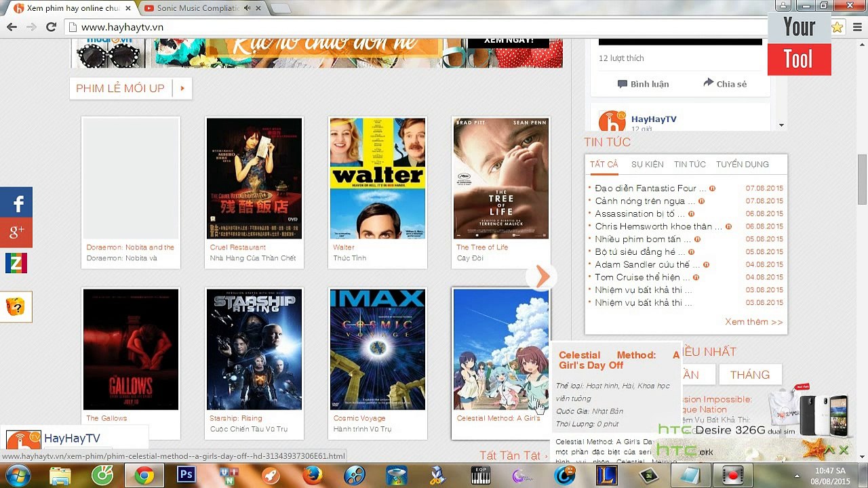Click the top summer promotion banner
The image size is (868, 488).
coord(317,53)
